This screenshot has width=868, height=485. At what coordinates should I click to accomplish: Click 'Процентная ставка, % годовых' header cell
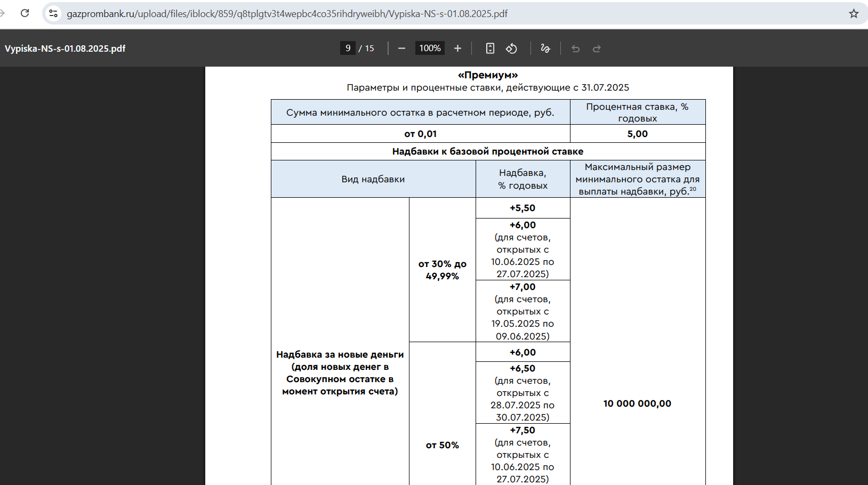click(638, 112)
